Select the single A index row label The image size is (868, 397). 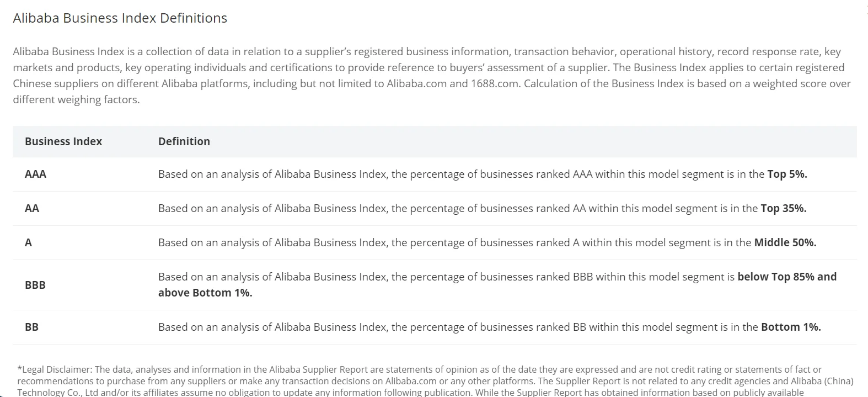coord(28,242)
